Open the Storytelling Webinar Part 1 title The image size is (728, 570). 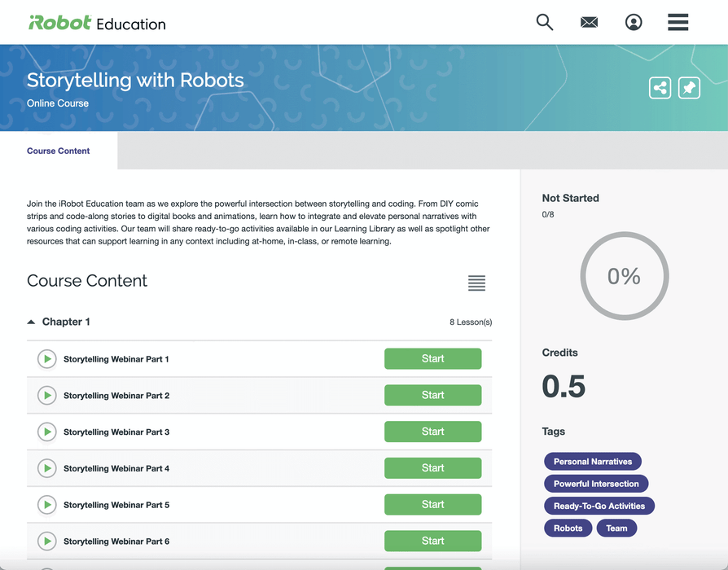(116, 359)
